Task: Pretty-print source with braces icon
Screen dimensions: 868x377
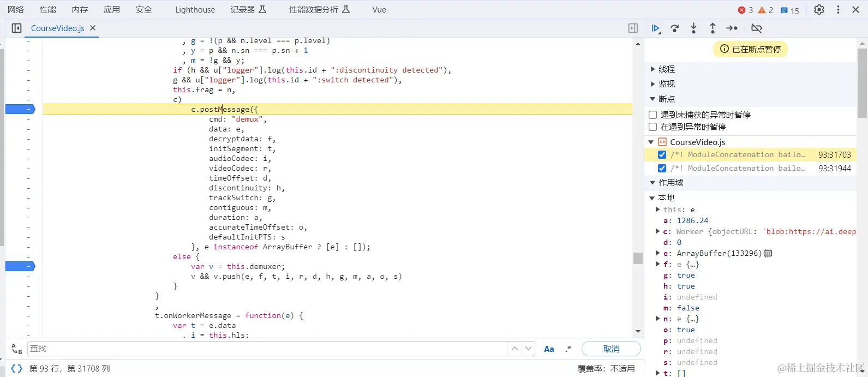Action: click(x=17, y=368)
